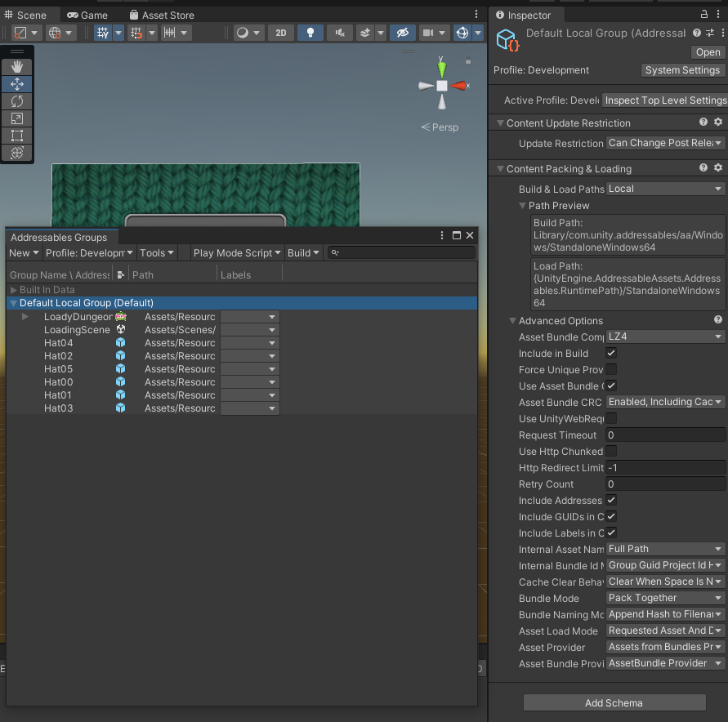Toggle Persp projection label

(x=440, y=127)
